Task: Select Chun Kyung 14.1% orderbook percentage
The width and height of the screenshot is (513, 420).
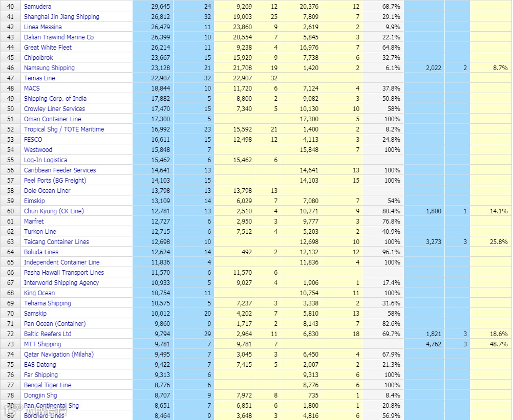Action: pyautogui.click(x=499, y=211)
